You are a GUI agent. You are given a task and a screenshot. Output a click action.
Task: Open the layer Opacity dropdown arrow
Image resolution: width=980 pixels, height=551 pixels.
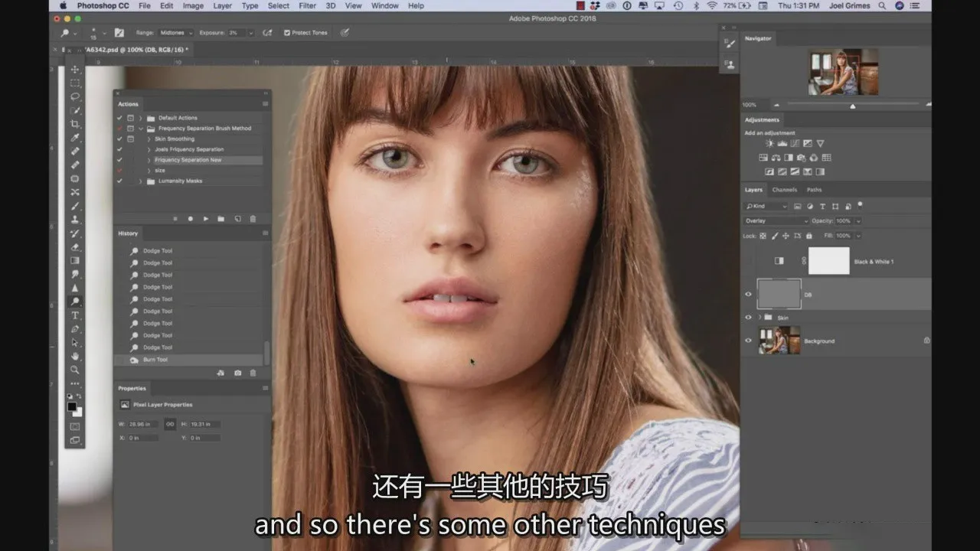point(858,220)
